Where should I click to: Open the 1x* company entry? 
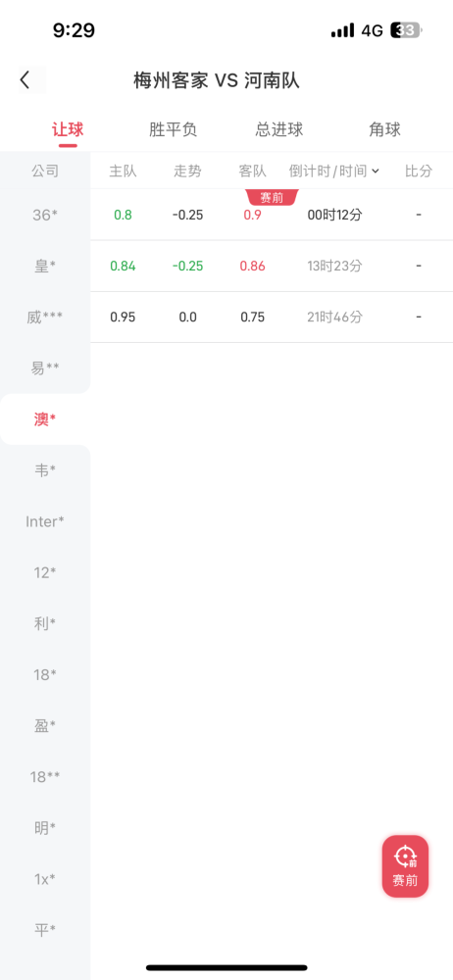pos(45,879)
